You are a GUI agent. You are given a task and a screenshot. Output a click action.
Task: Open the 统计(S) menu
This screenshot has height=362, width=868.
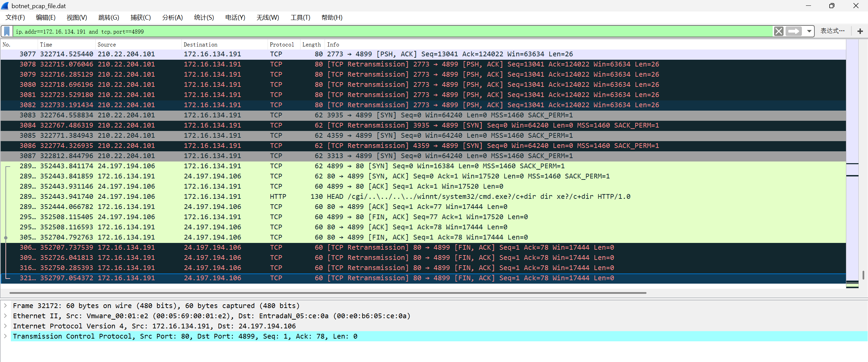pos(204,18)
